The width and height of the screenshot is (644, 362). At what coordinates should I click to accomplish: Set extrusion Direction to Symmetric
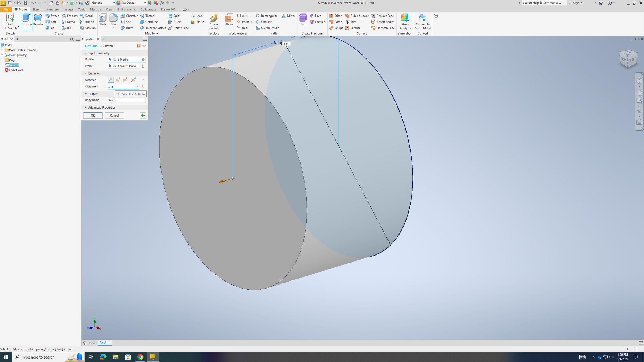coord(125,80)
